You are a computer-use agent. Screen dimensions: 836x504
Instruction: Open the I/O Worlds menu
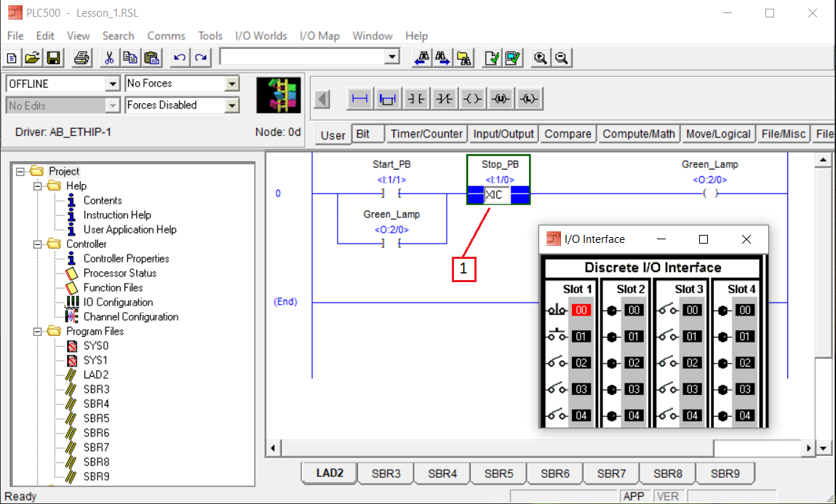(260, 36)
